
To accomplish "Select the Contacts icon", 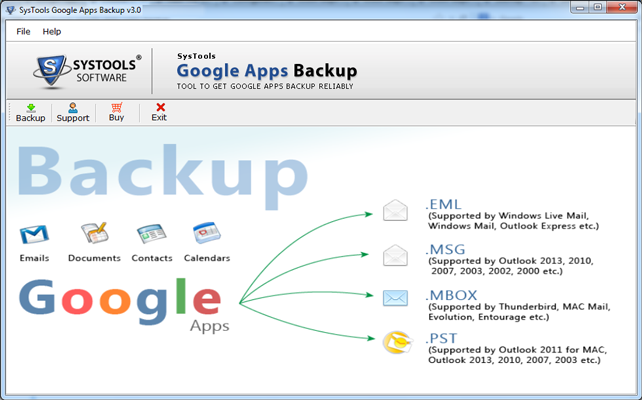I will pos(151,234).
